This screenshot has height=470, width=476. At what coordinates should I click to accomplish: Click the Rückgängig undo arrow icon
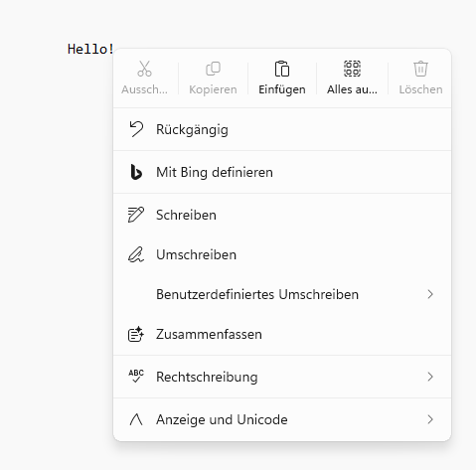136,129
